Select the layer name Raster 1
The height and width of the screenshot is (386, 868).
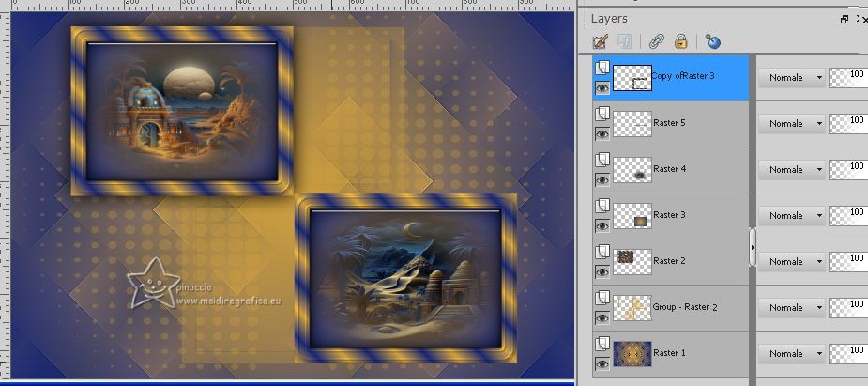click(669, 353)
